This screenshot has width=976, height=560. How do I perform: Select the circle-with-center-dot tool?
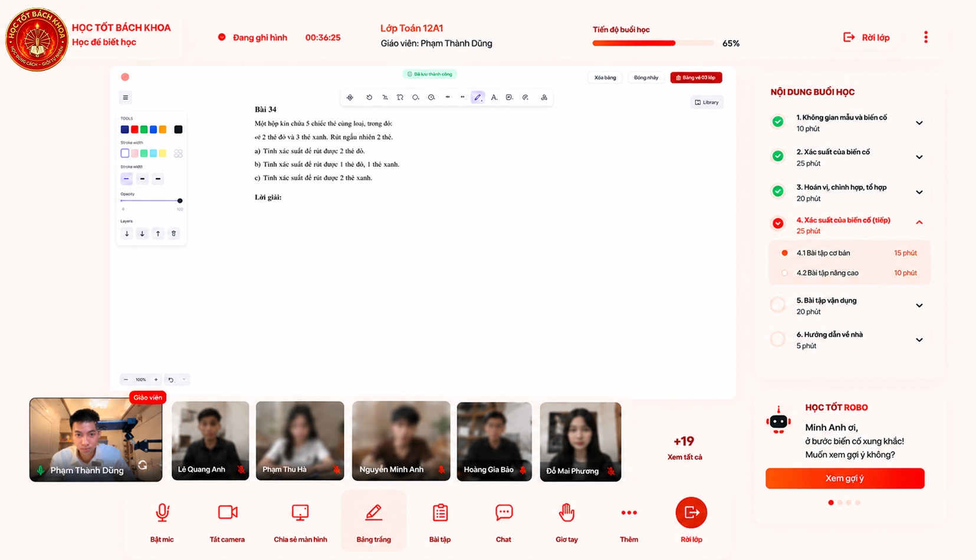coord(432,97)
